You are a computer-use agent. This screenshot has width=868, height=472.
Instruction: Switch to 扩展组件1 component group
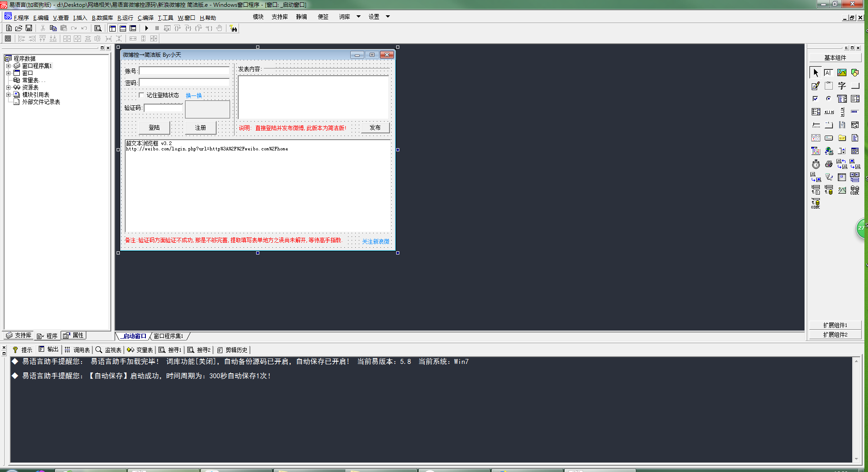(835, 325)
